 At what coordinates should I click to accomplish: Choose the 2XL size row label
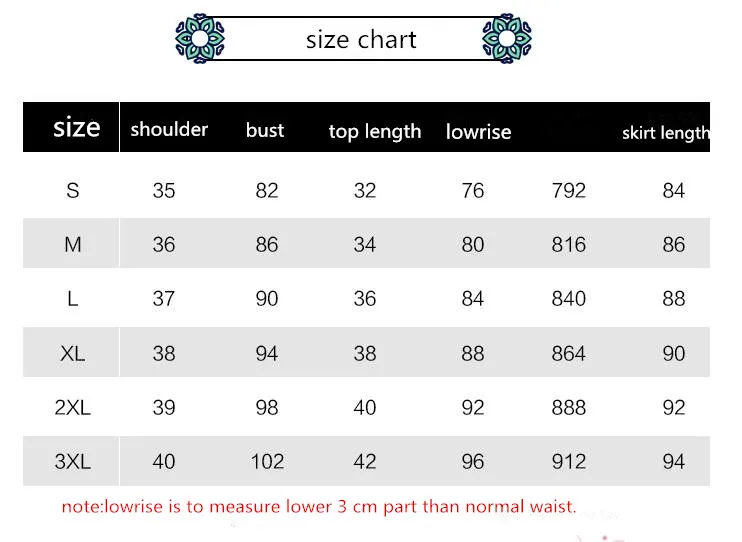click(x=72, y=408)
